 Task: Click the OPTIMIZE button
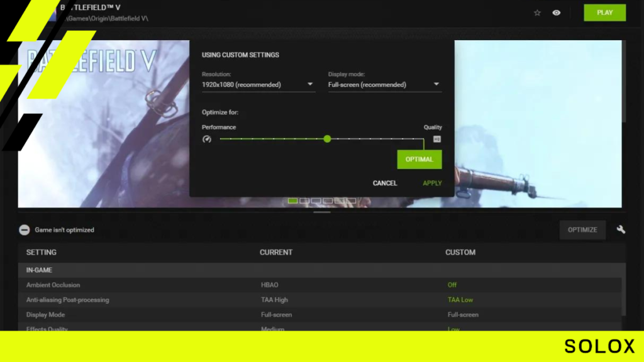pyautogui.click(x=582, y=230)
